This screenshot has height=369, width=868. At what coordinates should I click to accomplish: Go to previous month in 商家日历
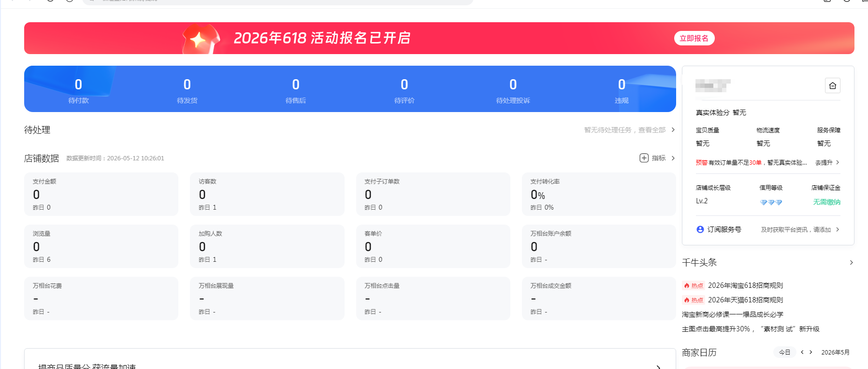[x=802, y=352]
